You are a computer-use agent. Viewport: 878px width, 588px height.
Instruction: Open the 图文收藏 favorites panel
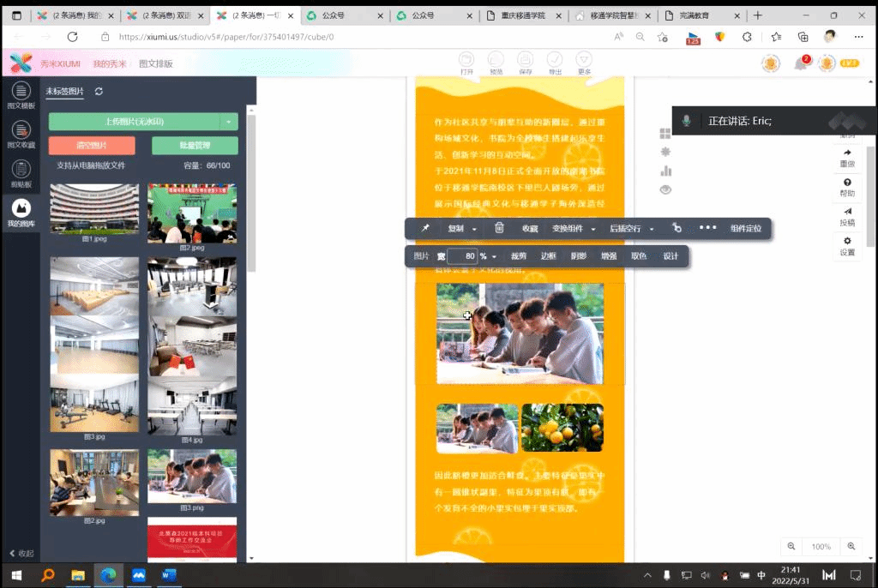(21, 133)
